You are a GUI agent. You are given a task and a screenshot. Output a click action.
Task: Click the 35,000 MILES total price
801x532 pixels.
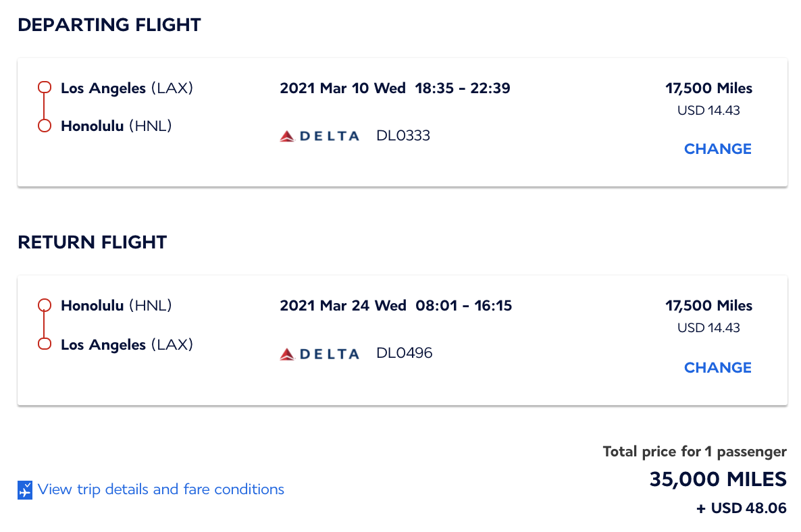tap(717, 479)
